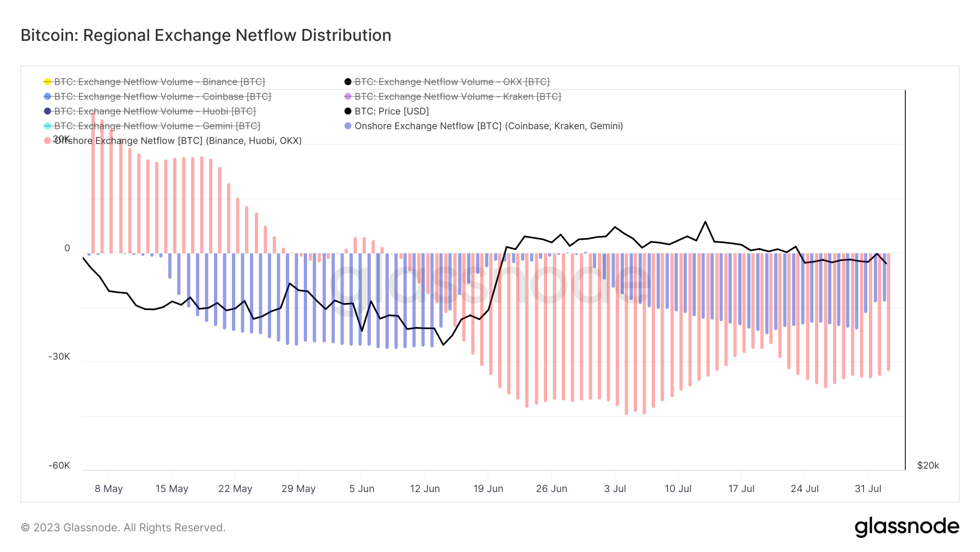Toggle the Binance netflow series label
Viewport: 980px width, 552px height.
[160, 82]
